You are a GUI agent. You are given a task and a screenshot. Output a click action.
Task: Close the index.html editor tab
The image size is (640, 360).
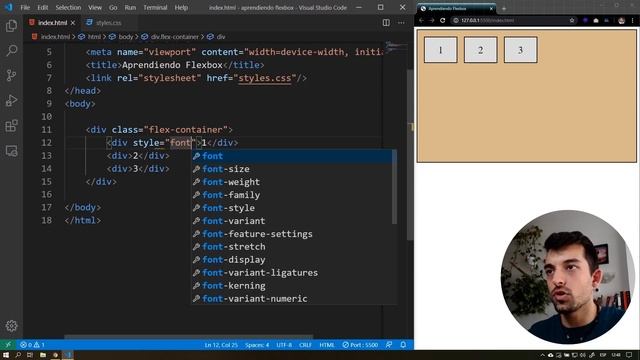coord(73,23)
